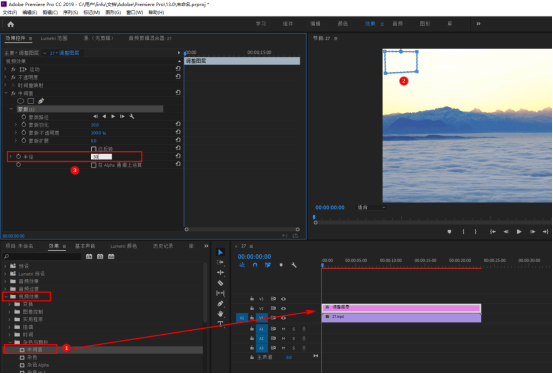Open the program monitor zoom level dropdown

point(371,207)
